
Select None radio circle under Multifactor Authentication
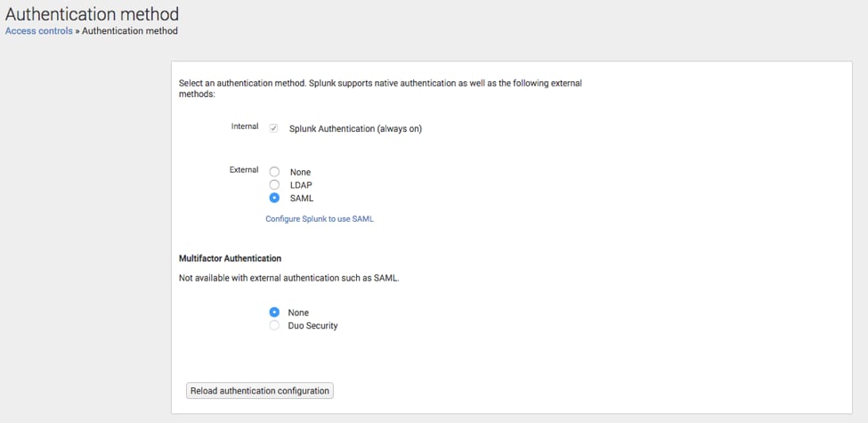coord(274,313)
